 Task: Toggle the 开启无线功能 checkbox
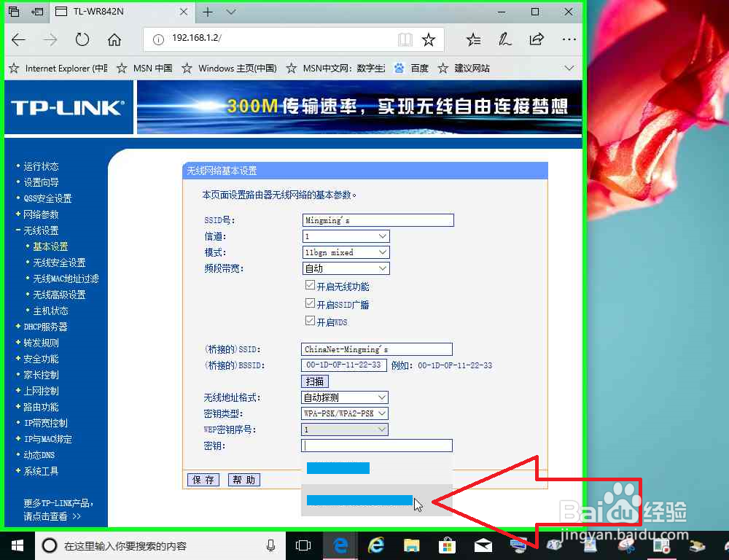[310, 285]
